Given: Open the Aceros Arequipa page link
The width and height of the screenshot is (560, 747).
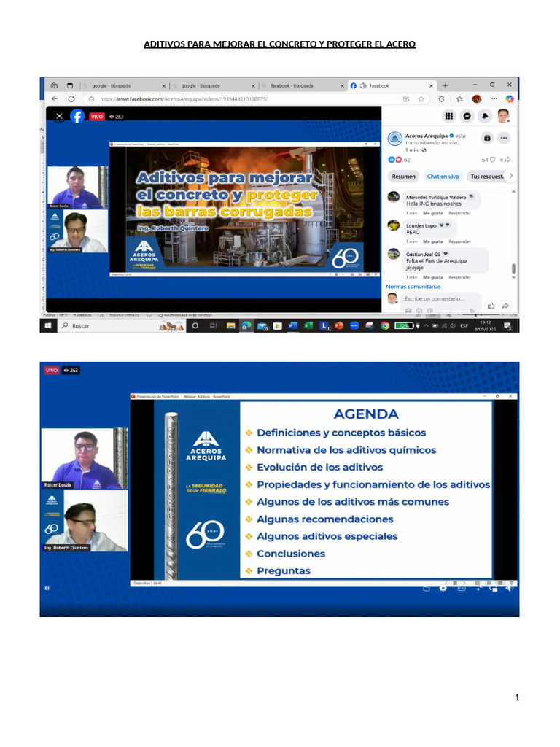Looking at the screenshot, I should click(x=426, y=136).
